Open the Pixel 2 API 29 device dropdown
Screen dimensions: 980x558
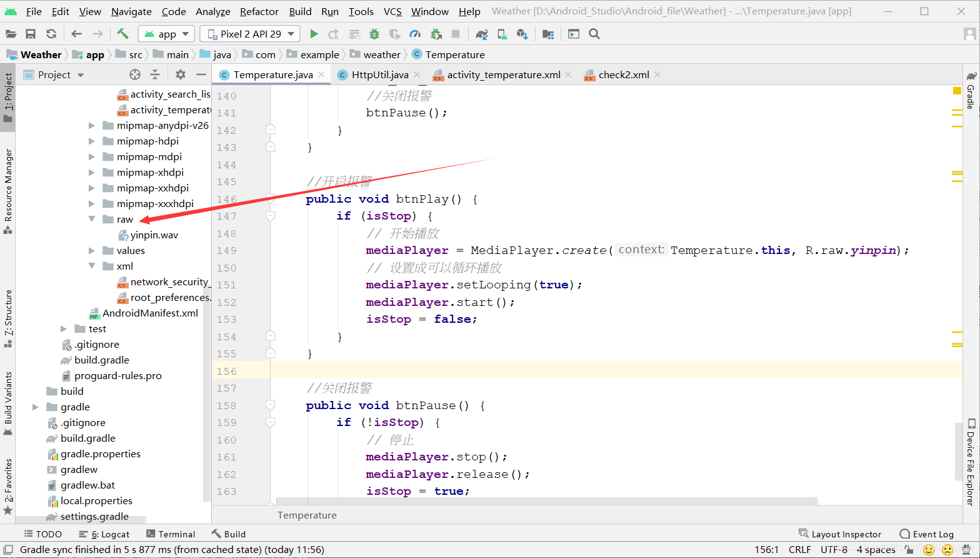point(250,34)
